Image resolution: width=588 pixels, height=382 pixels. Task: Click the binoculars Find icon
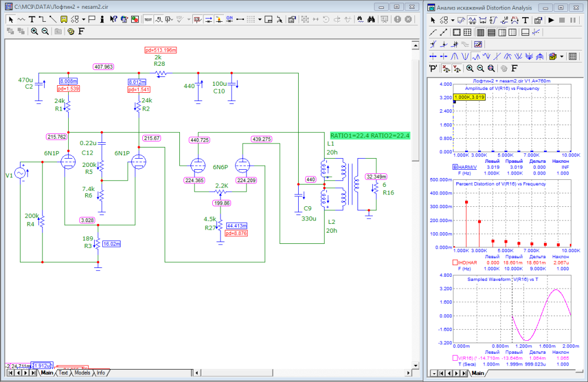point(371,19)
